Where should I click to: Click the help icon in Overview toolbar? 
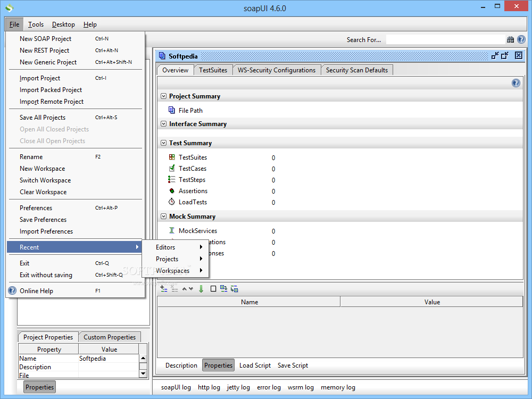click(516, 83)
